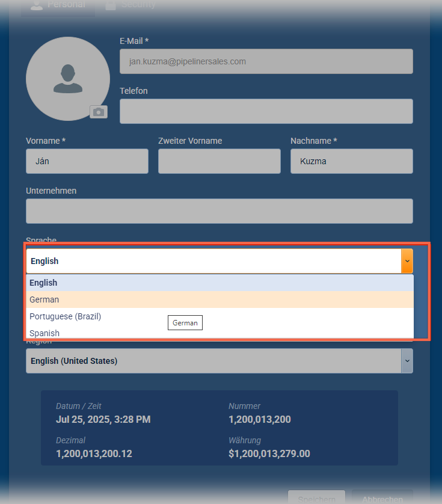Click the E-Mail input field
This screenshot has height=504, width=442.
coord(266,61)
